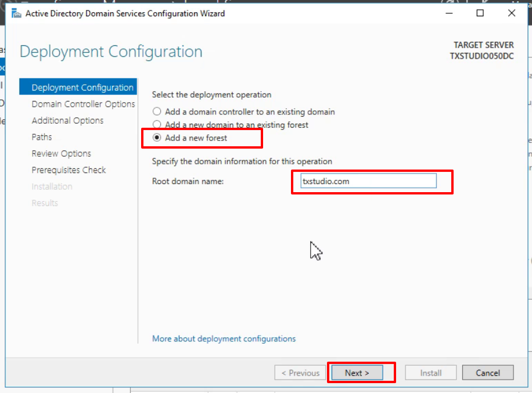This screenshot has height=393, width=532.
Task: Go to Deployment Configuration step
Action: click(x=78, y=87)
